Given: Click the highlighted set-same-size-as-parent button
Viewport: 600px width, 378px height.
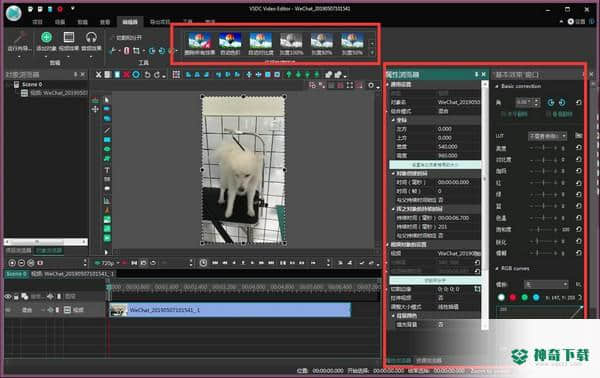Looking at the screenshot, I should point(435,165).
